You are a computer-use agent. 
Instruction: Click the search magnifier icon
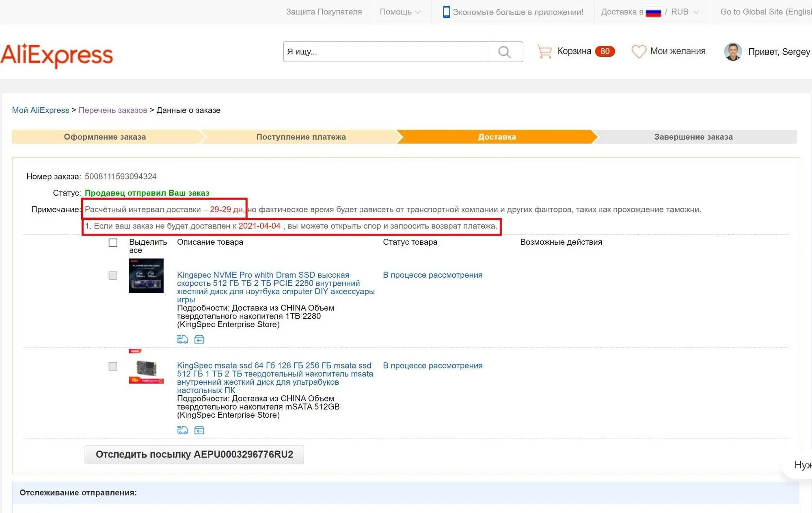click(505, 52)
